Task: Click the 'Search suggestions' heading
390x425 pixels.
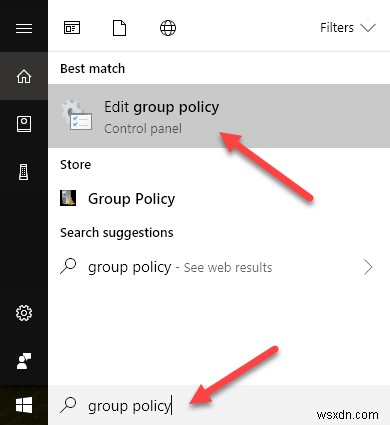Action: point(117,233)
